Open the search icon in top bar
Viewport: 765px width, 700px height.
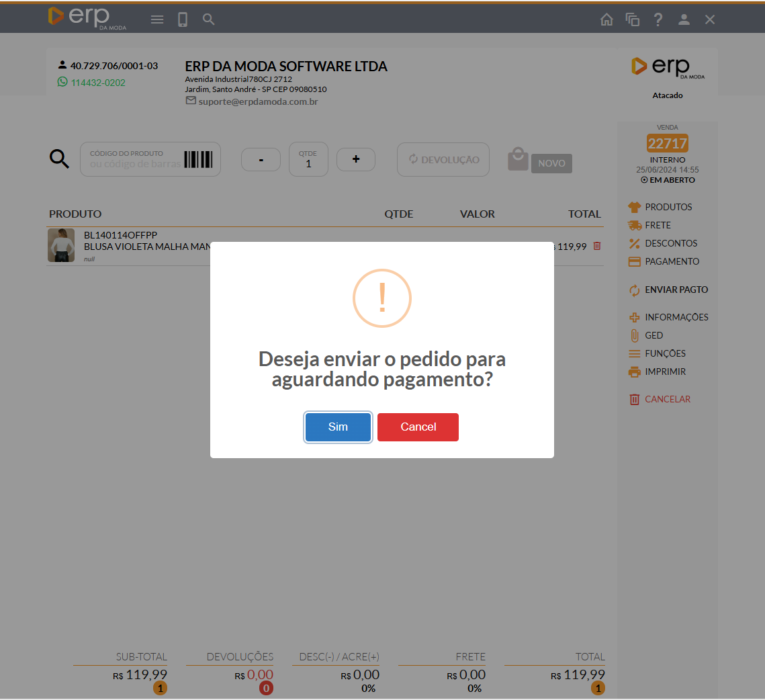click(x=209, y=19)
